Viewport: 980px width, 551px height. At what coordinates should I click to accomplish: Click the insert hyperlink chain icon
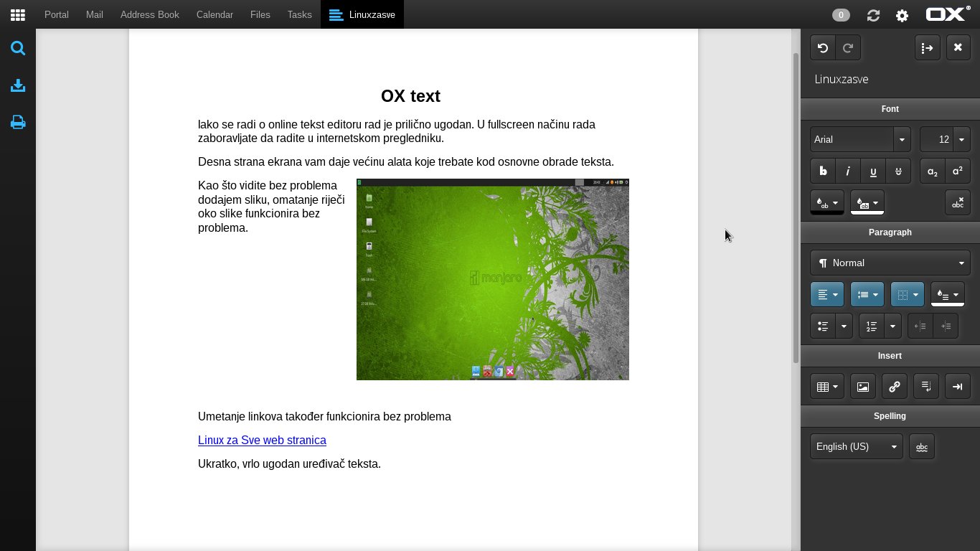click(x=895, y=387)
